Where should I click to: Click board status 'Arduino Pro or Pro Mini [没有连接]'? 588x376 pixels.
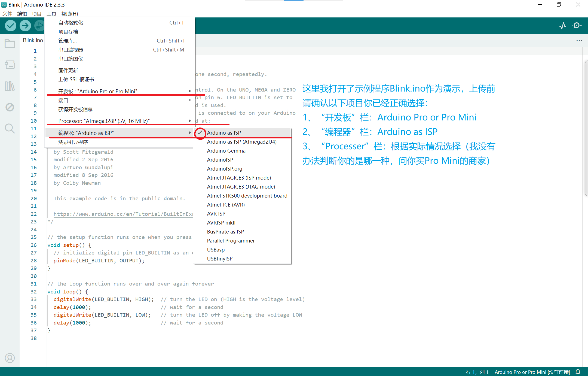(532, 372)
